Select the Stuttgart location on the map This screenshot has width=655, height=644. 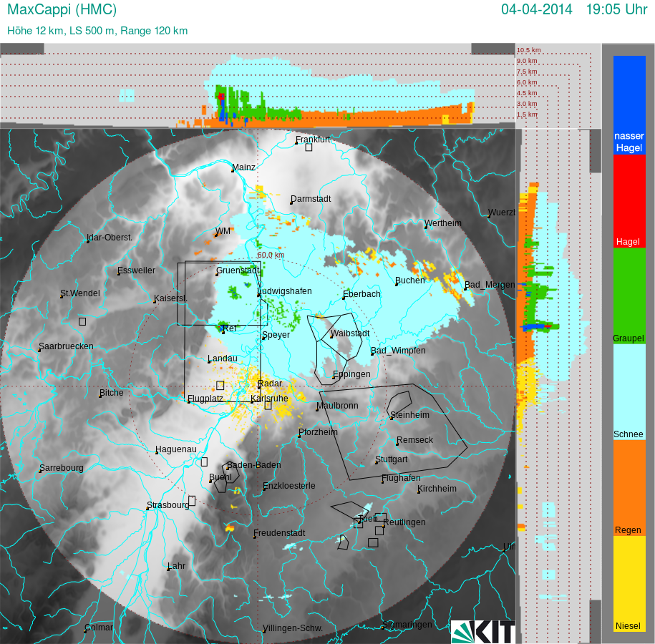click(x=392, y=459)
